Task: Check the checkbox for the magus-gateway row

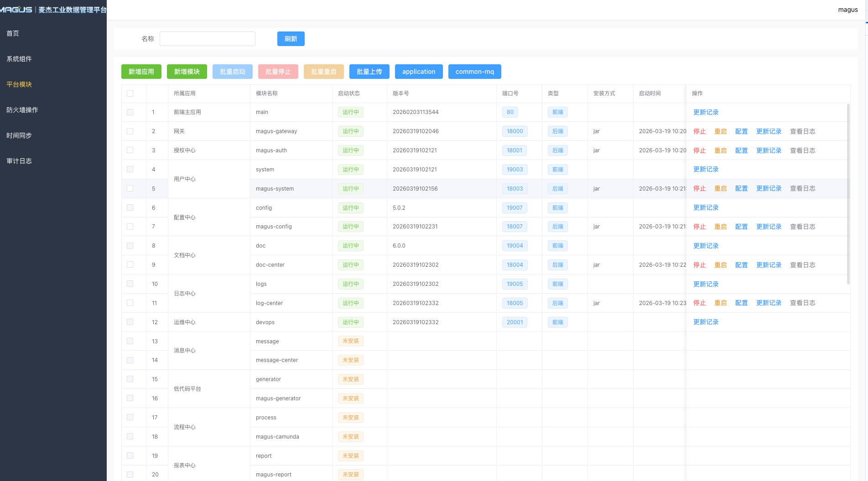Action: pos(130,131)
